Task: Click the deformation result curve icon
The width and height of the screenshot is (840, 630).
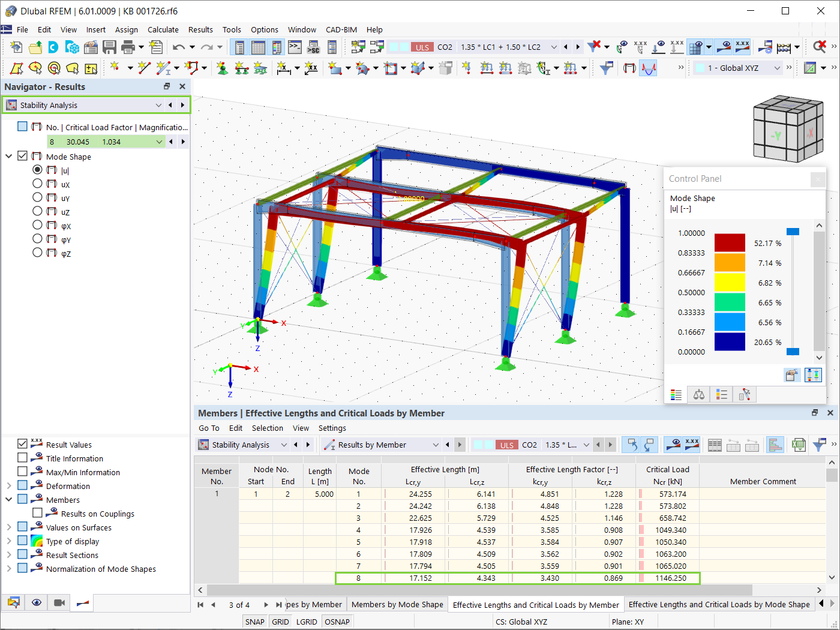Action: [648, 68]
